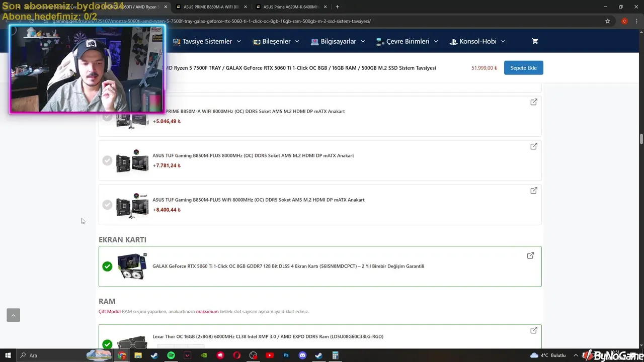The height and width of the screenshot is (362, 644).
Task: Open external link for TUF Gaming B850M-PLUS WiFi
Action: point(534,191)
